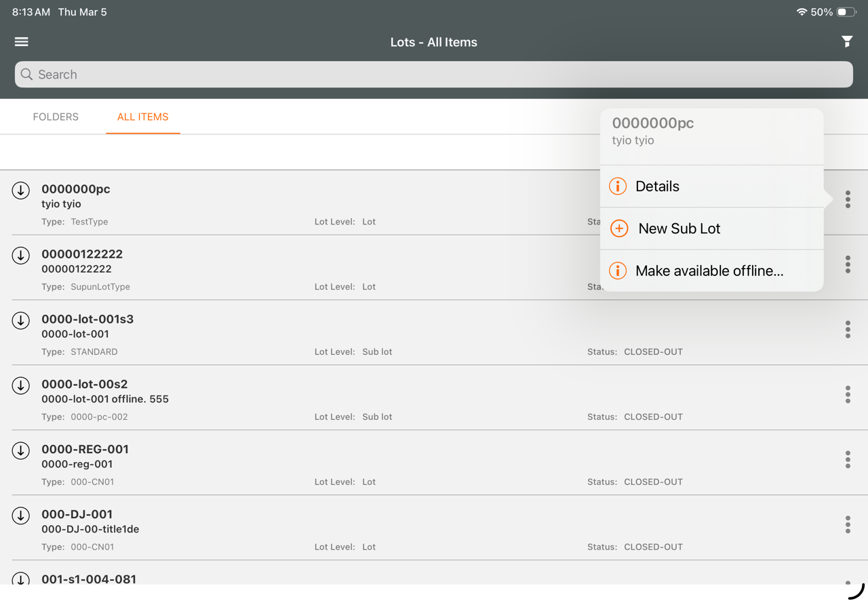
Task: Switch to the Folders tab
Action: click(56, 117)
